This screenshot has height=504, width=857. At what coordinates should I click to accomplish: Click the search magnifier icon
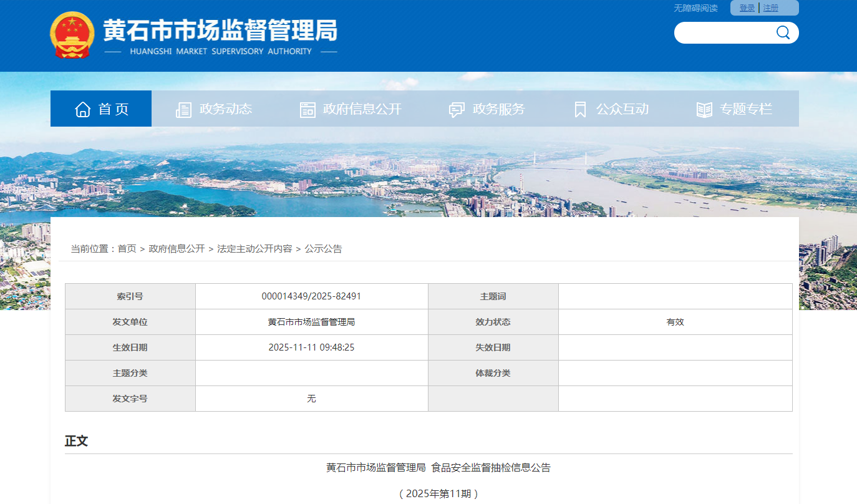pyautogui.click(x=783, y=32)
